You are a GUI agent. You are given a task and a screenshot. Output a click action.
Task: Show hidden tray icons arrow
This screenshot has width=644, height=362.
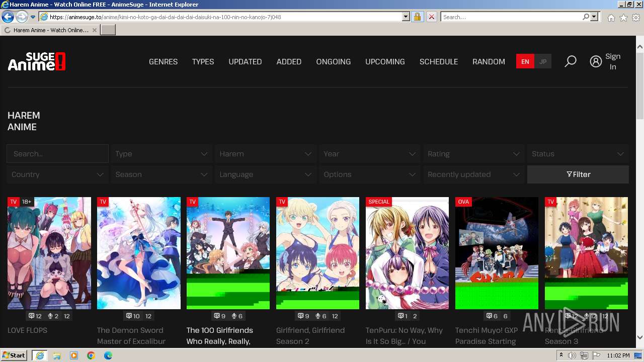coord(561,355)
